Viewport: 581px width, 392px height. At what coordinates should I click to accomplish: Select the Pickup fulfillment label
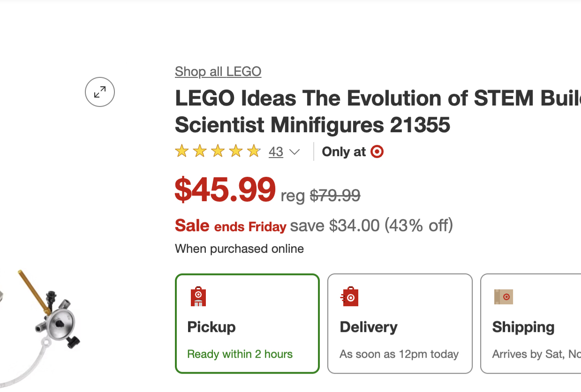tap(211, 327)
